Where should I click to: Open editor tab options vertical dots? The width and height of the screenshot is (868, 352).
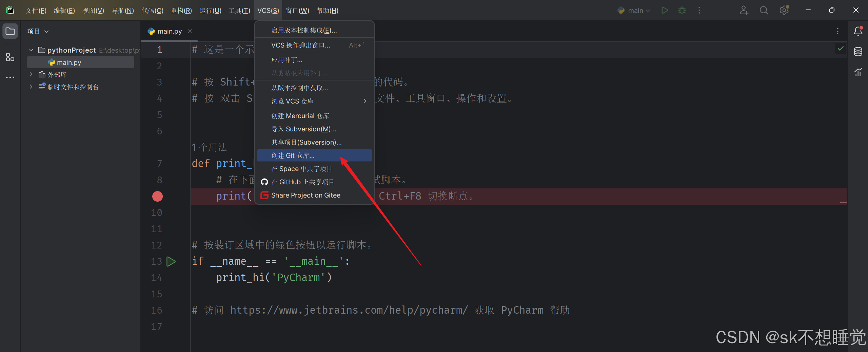pos(838,31)
